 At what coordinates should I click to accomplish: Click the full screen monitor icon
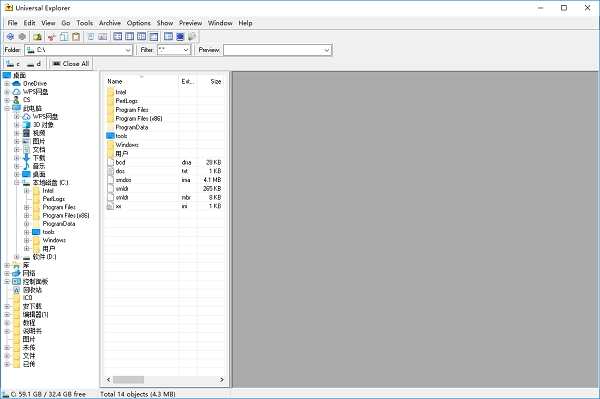click(x=180, y=37)
